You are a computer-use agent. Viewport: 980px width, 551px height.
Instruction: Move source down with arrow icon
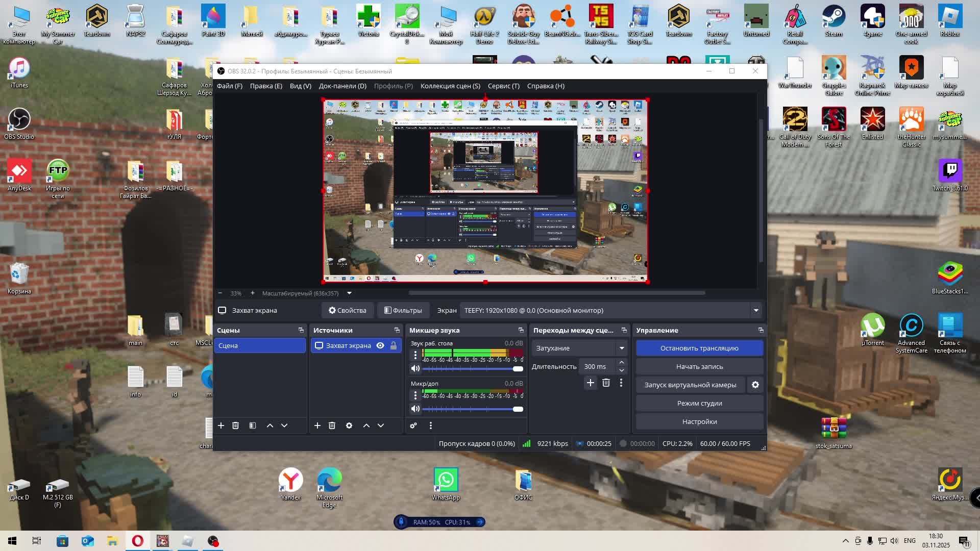point(381,425)
